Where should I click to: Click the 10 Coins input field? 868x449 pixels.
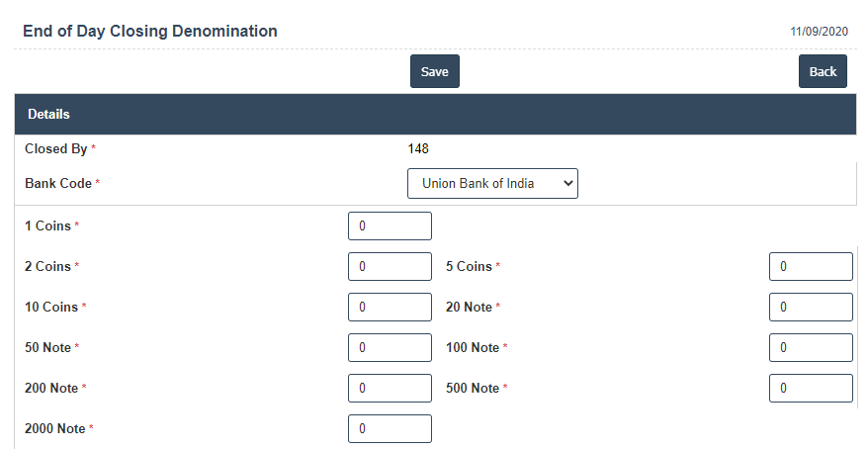click(390, 307)
